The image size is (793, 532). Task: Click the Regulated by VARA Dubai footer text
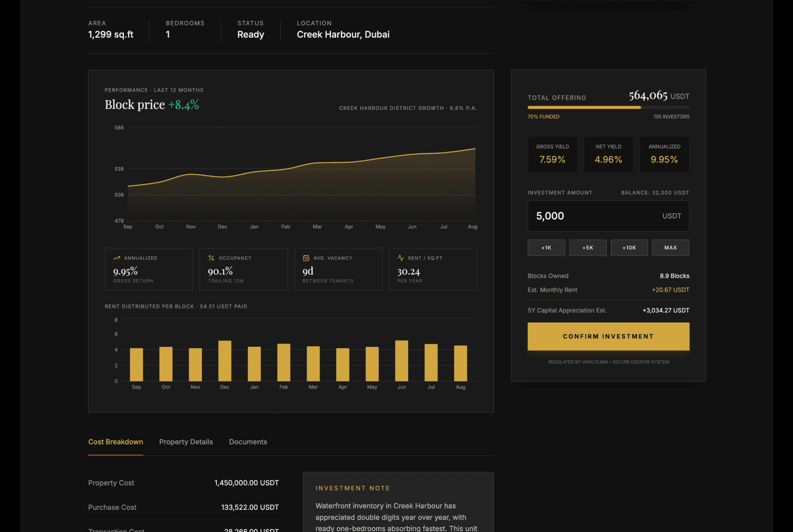point(608,362)
